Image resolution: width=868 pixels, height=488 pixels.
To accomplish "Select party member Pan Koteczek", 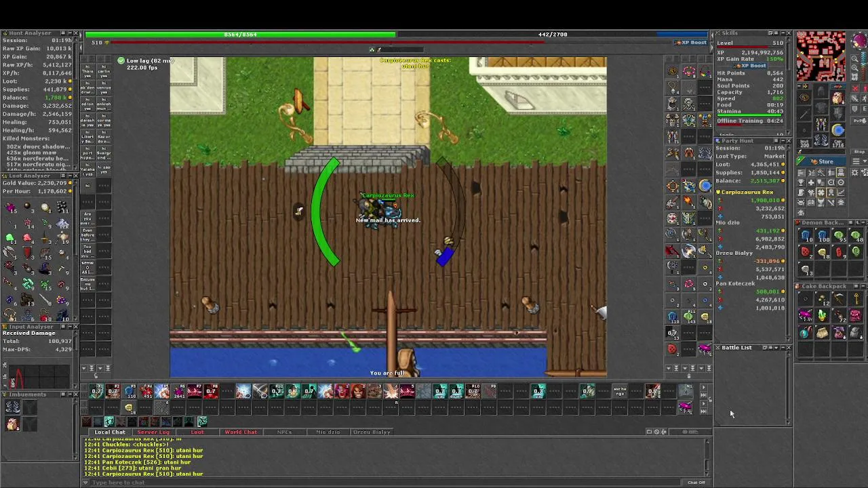I will [x=735, y=283].
